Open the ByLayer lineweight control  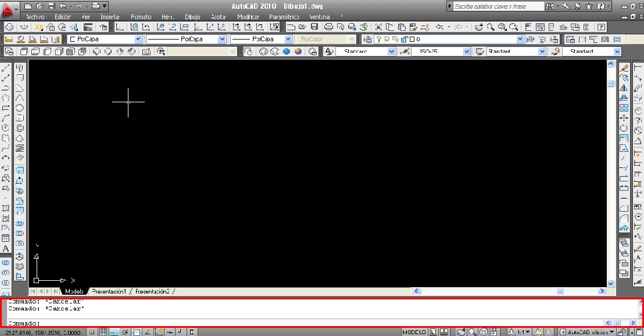tap(289, 39)
